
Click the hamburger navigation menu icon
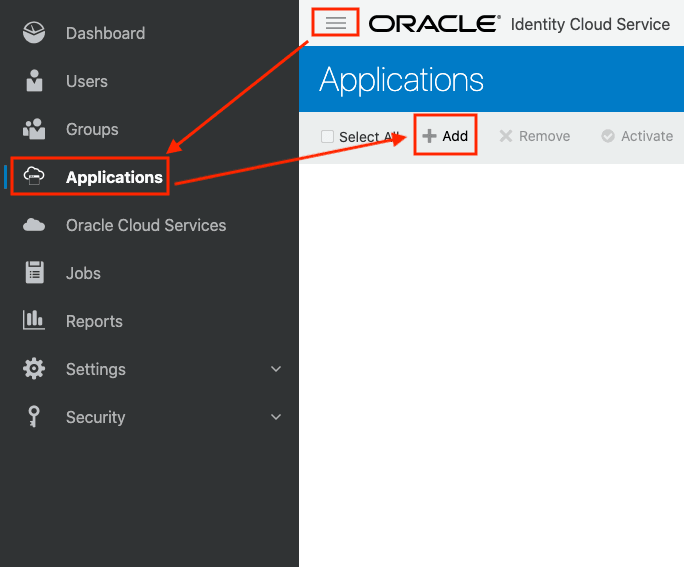[x=335, y=23]
